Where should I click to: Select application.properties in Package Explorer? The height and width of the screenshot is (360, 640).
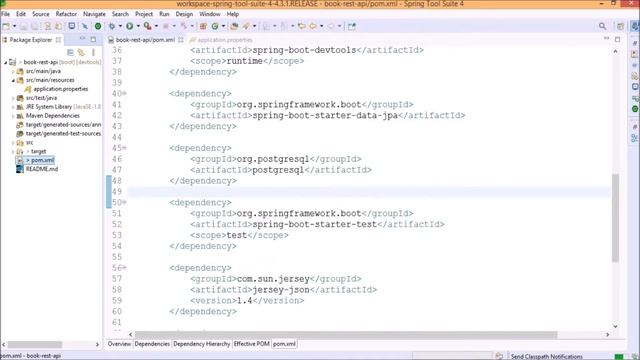pos(60,89)
